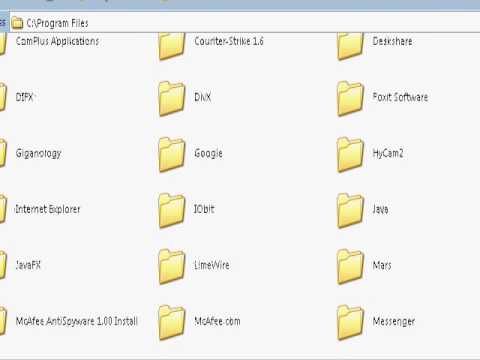The image size is (480, 360).
Task: Click the folder icon in the address bar
Action: [x=17, y=23]
